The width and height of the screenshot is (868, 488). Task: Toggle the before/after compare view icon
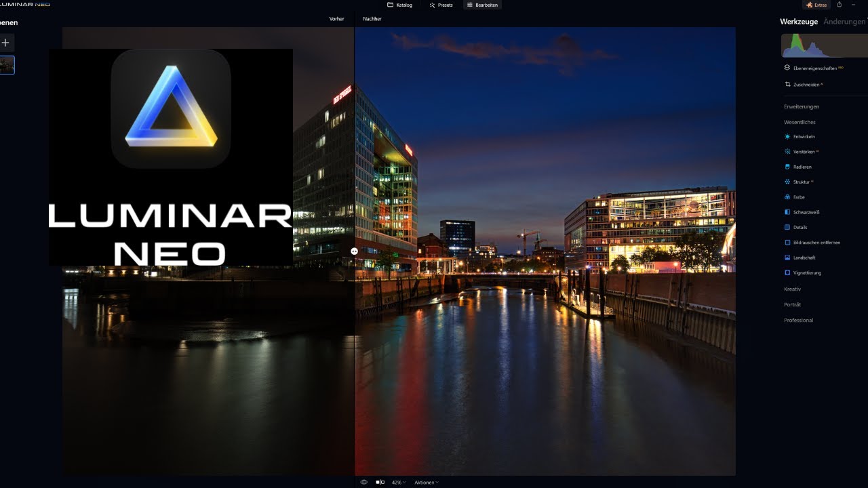pyautogui.click(x=380, y=482)
